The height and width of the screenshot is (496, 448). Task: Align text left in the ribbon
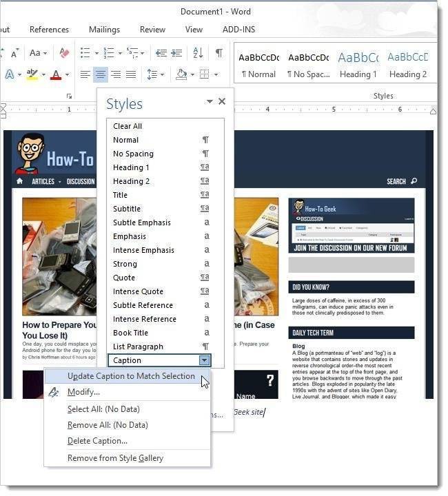[x=85, y=74]
